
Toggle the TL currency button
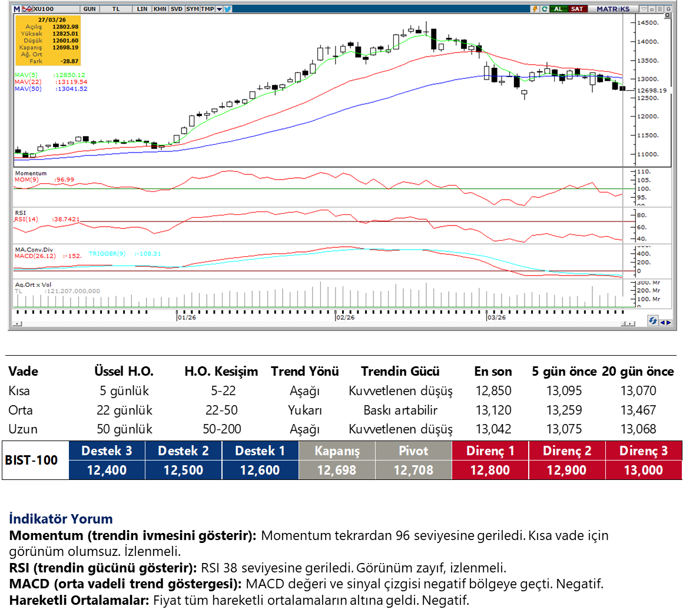pos(115,9)
